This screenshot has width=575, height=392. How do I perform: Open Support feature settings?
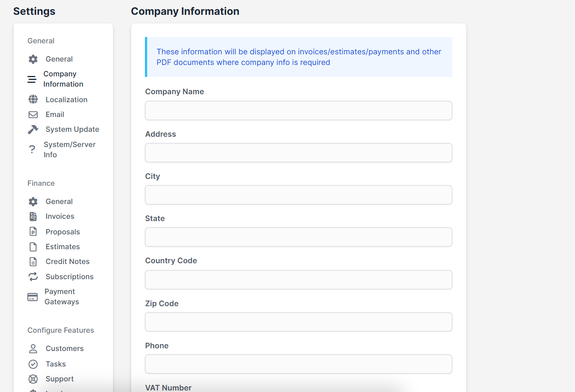click(60, 379)
